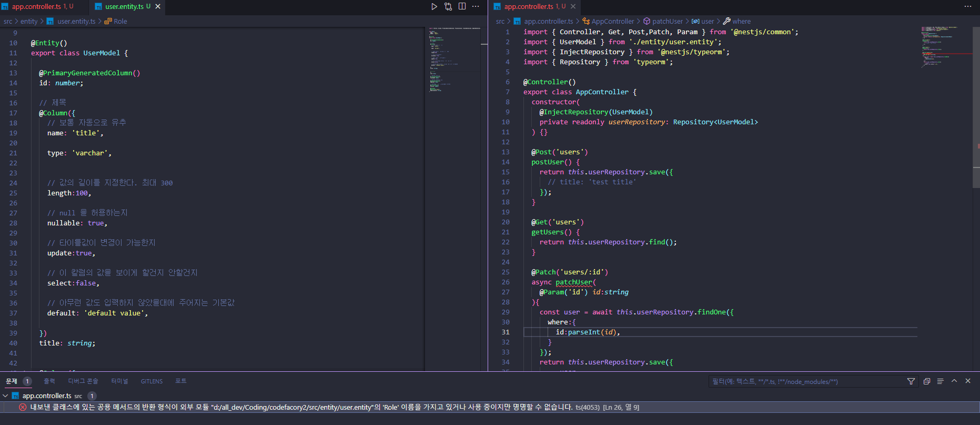
Task: Open the 터미널 (Terminal) tab
Action: pyautogui.click(x=119, y=381)
